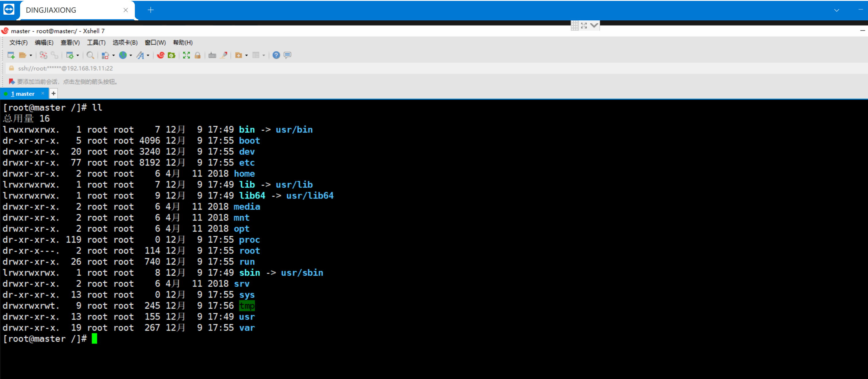Toggle full screen green arrows icon
The image size is (868, 379).
186,55
